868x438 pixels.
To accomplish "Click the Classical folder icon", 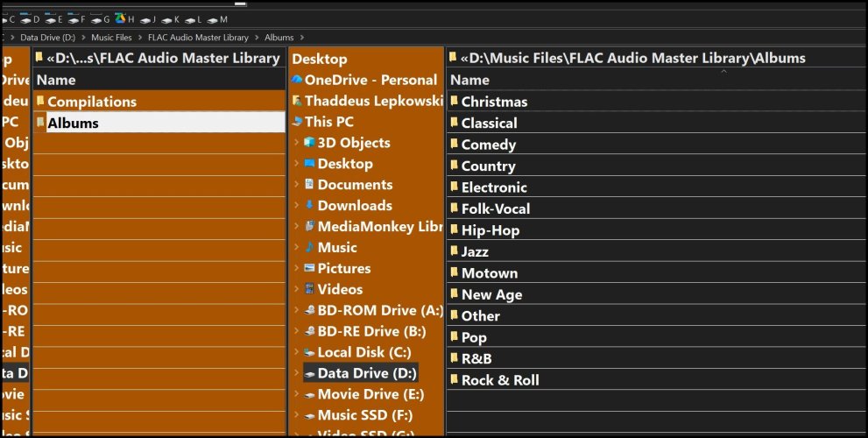I will (x=454, y=123).
